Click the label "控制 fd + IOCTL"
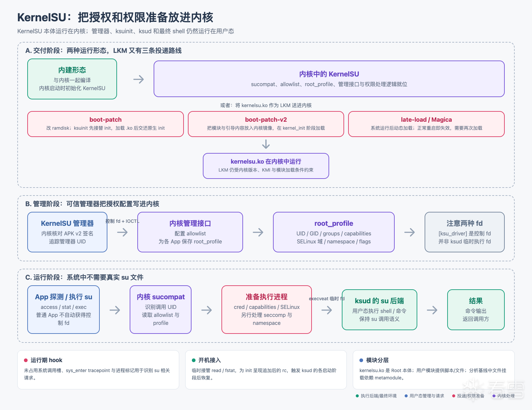532x410 pixels. pyautogui.click(x=122, y=221)
